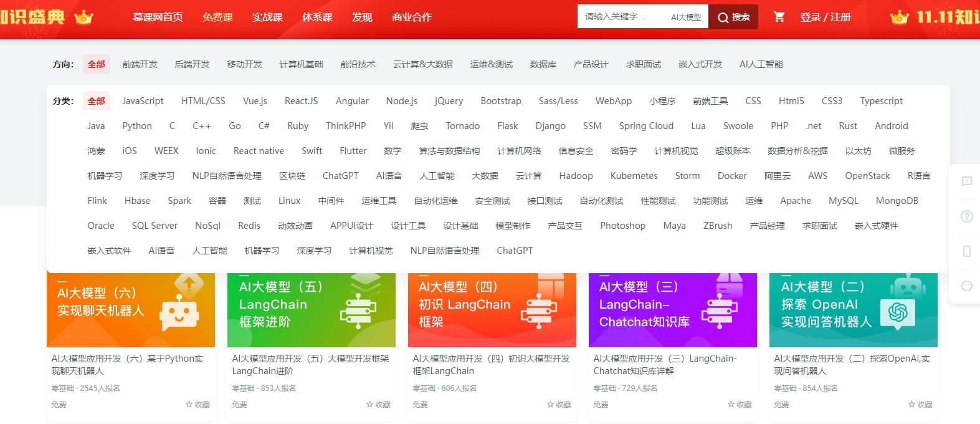Filter category by 微服务
980x424 pixels.
point(902,151)
